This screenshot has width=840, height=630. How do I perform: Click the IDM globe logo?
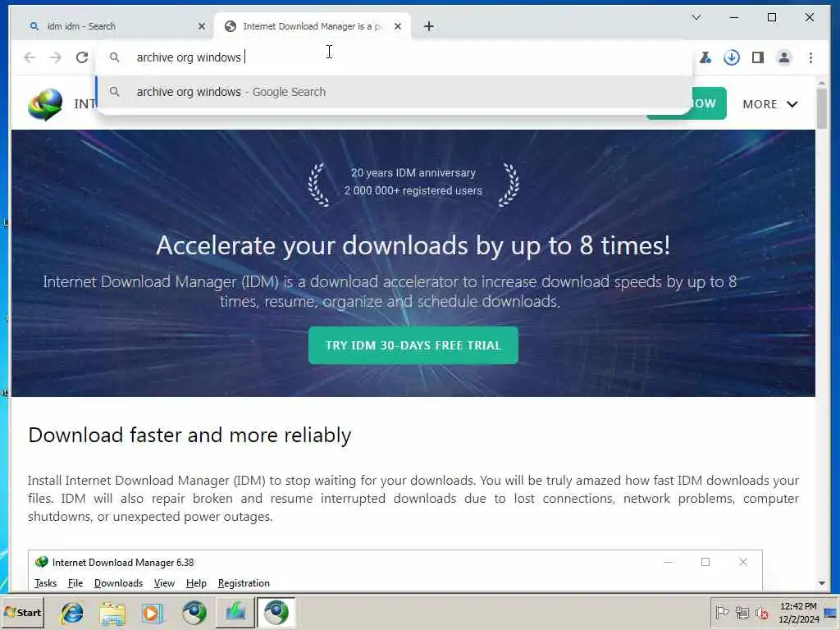click(x=45, y=104)
